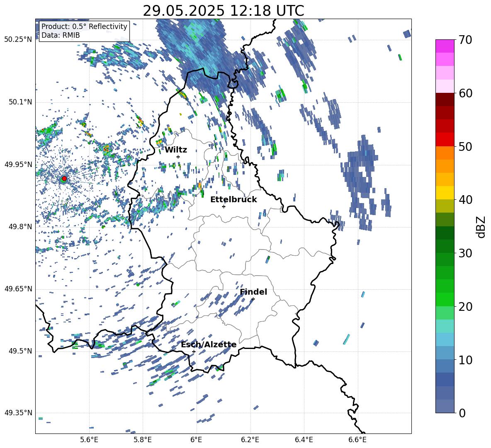This screenshot has height=448, width=491.
Task: Click the 49.8°N latitude label
Action: coord(20,227)
